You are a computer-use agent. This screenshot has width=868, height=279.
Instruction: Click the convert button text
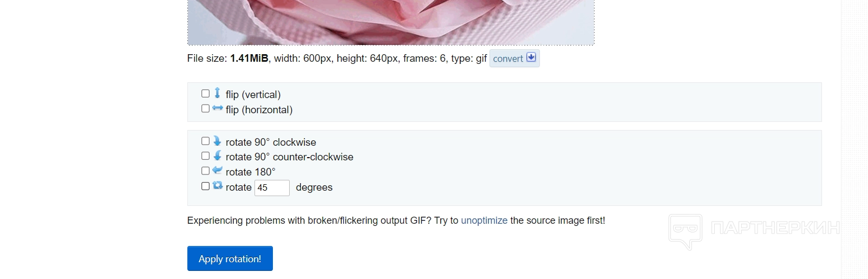point(507,59)
